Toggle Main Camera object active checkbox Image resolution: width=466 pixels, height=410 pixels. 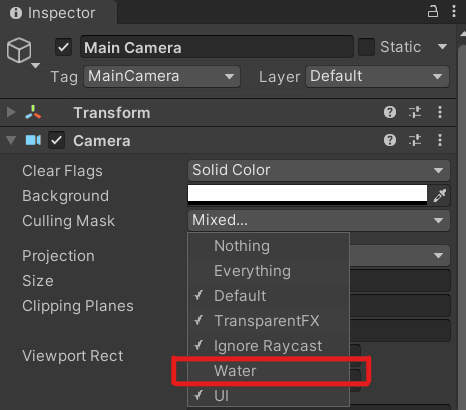(x=63, y=47)
